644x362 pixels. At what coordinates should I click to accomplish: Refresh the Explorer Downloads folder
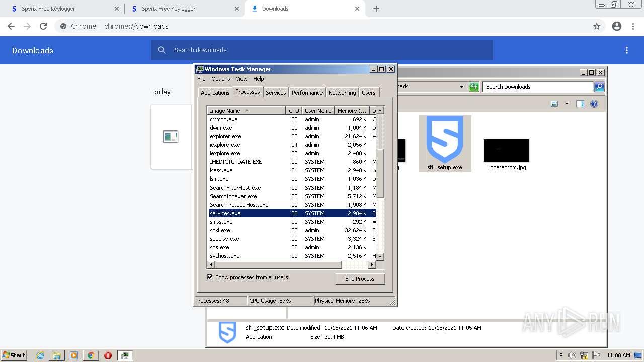(474, 87)
